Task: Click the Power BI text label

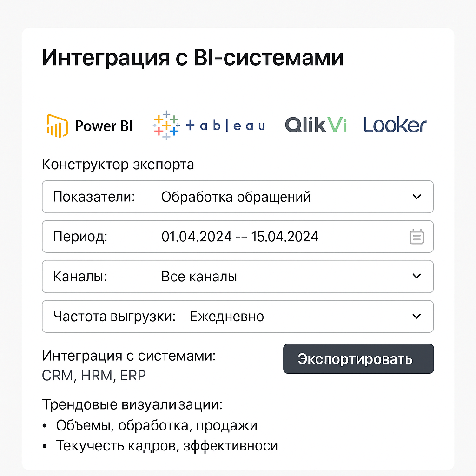Action: pos(104,126)
